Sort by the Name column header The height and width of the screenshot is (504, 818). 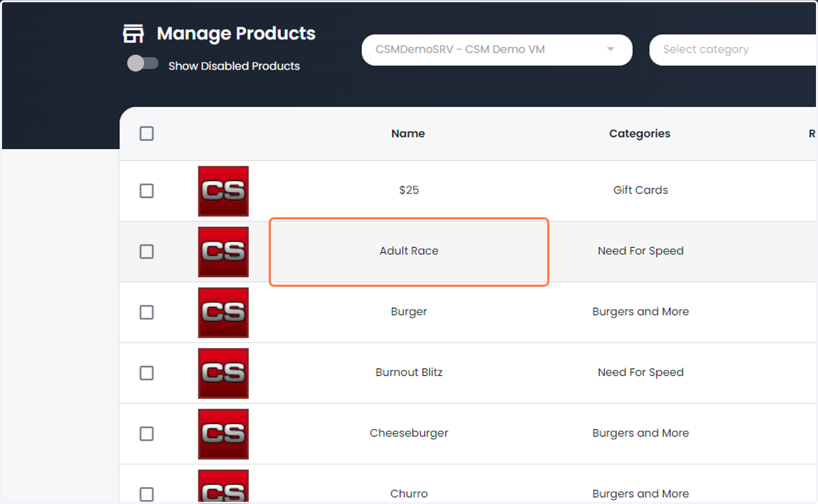coord(408,133)
